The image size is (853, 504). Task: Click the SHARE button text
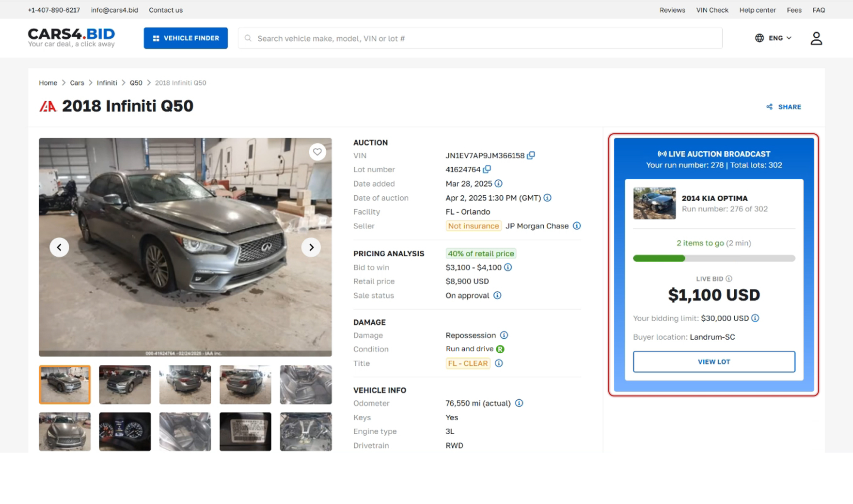pyautogui.click(x=790, y=107)
